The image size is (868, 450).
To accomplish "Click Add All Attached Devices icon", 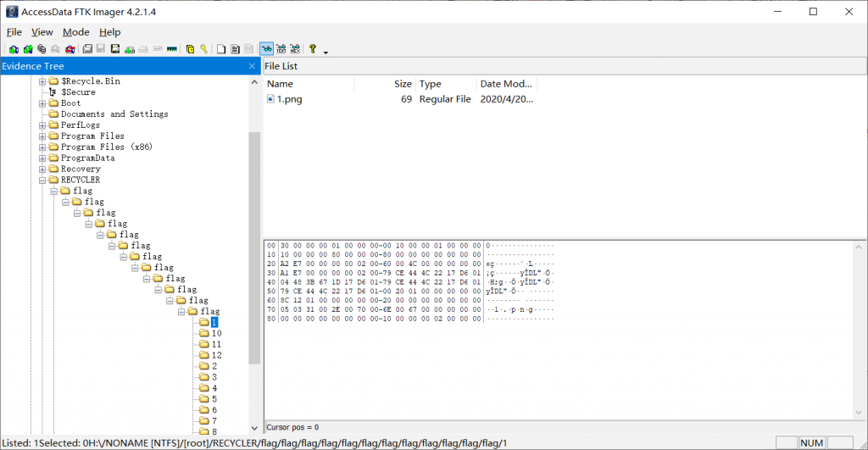I will 28,49.
